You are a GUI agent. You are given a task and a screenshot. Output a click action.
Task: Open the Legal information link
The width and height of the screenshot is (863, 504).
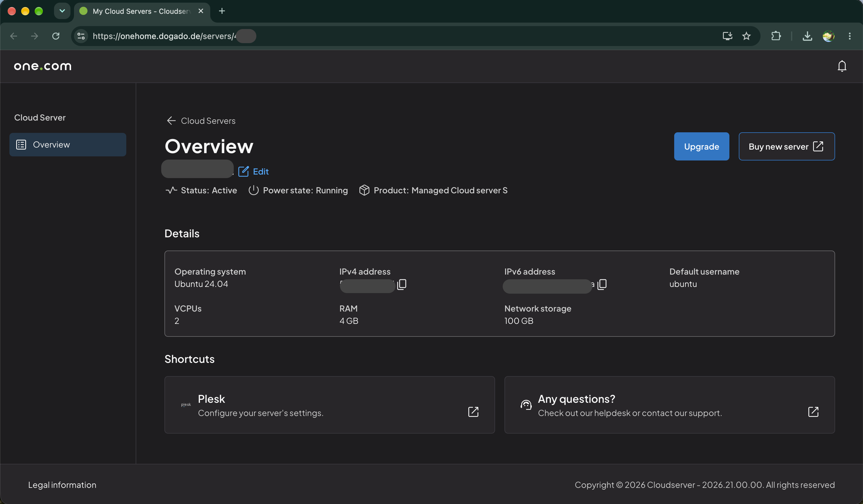[x=62, y=485]
